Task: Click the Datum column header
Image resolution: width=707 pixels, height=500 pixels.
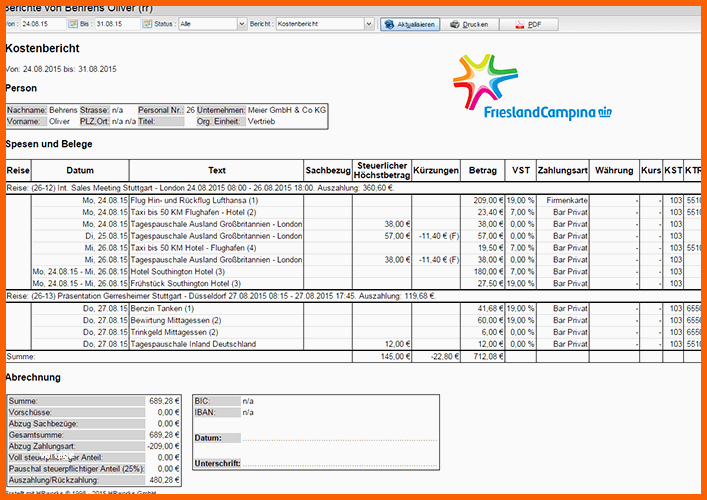Action: [80, 170]
